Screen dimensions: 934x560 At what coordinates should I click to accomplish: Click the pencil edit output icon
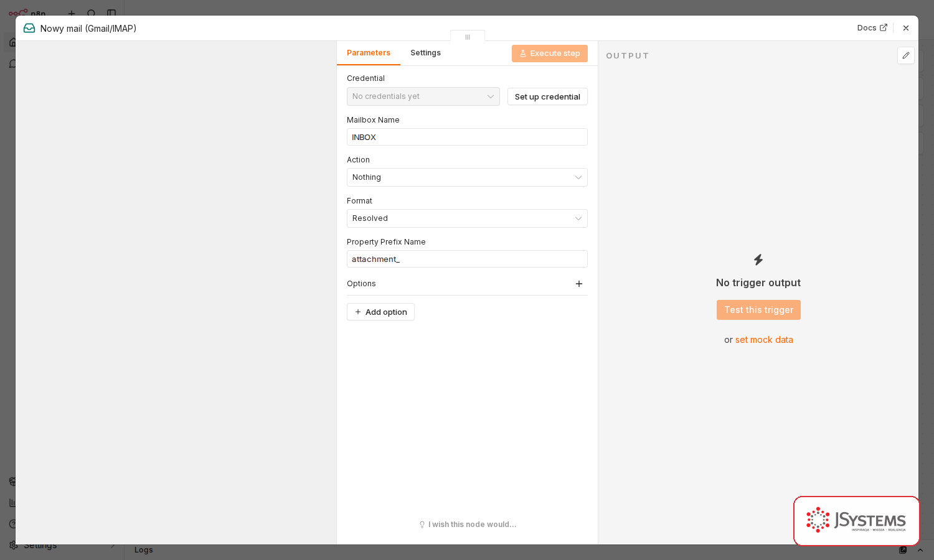[906, 55]
